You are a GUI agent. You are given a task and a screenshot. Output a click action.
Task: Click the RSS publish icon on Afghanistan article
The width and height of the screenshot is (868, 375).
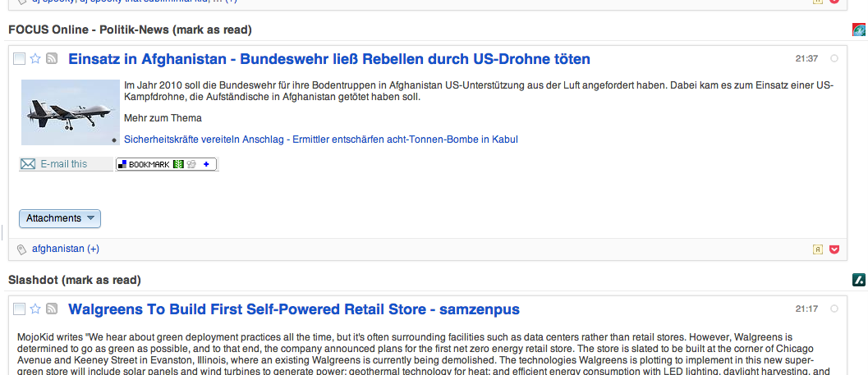pos(52,58)
